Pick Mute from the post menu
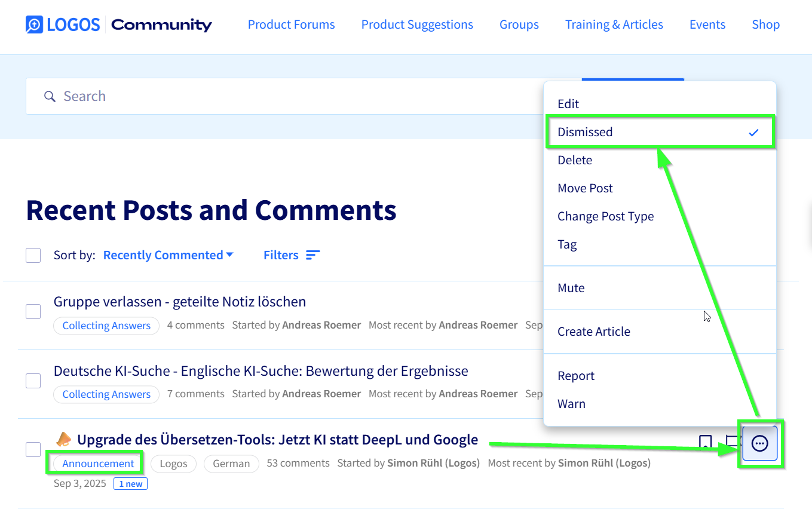This screenshot has height=509, width=812. click(x=571, y=288)
